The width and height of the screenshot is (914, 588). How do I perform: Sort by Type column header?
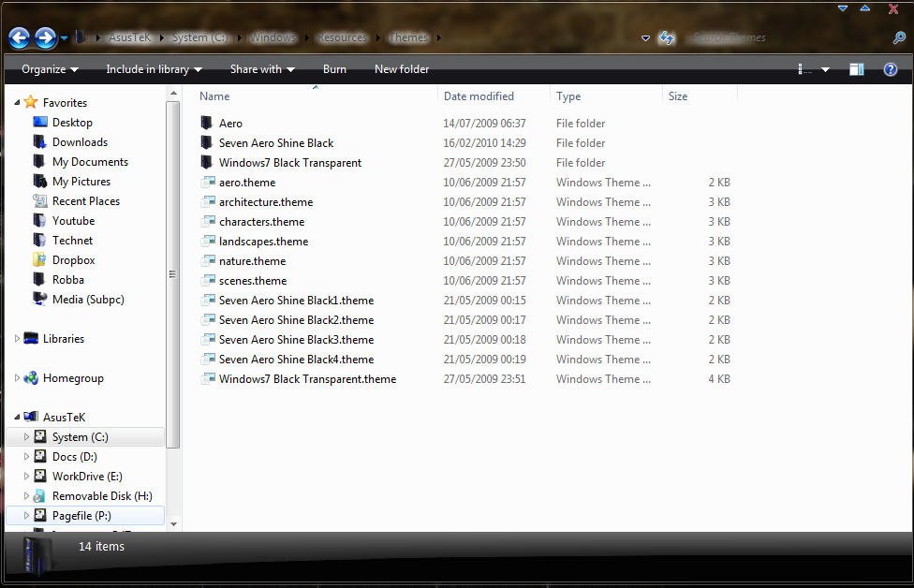(x=568, y=96)
